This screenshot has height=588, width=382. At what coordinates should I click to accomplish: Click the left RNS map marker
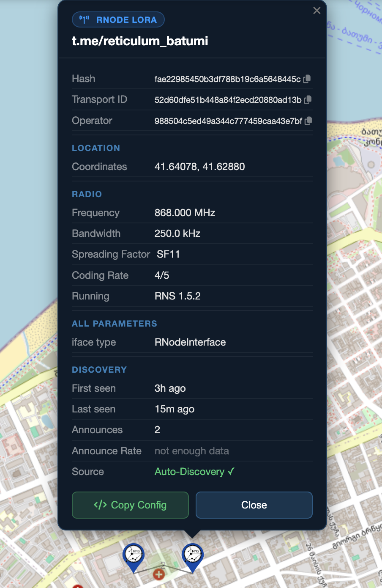point(134,558)
